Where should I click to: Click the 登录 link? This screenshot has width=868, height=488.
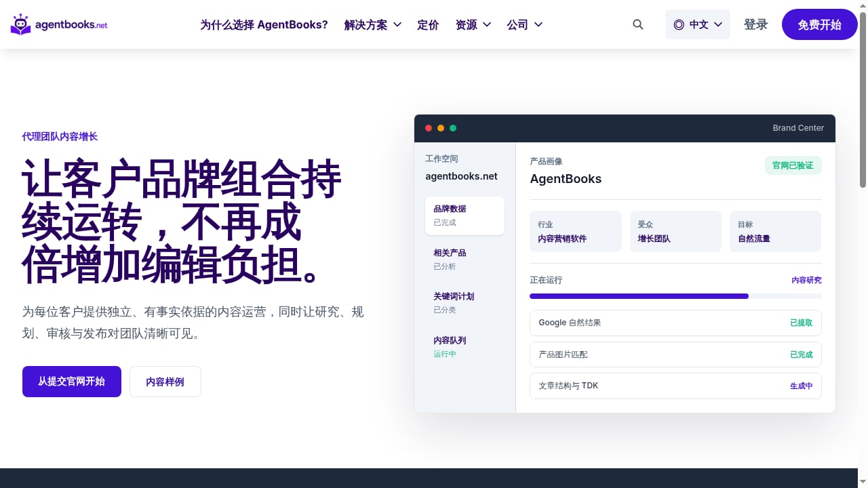click(x=756, y=24)
